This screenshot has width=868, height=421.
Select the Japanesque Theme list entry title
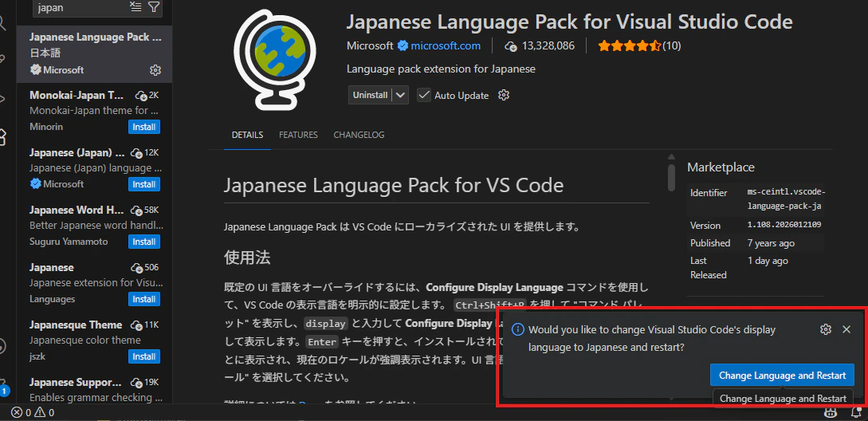coord(75,325)
